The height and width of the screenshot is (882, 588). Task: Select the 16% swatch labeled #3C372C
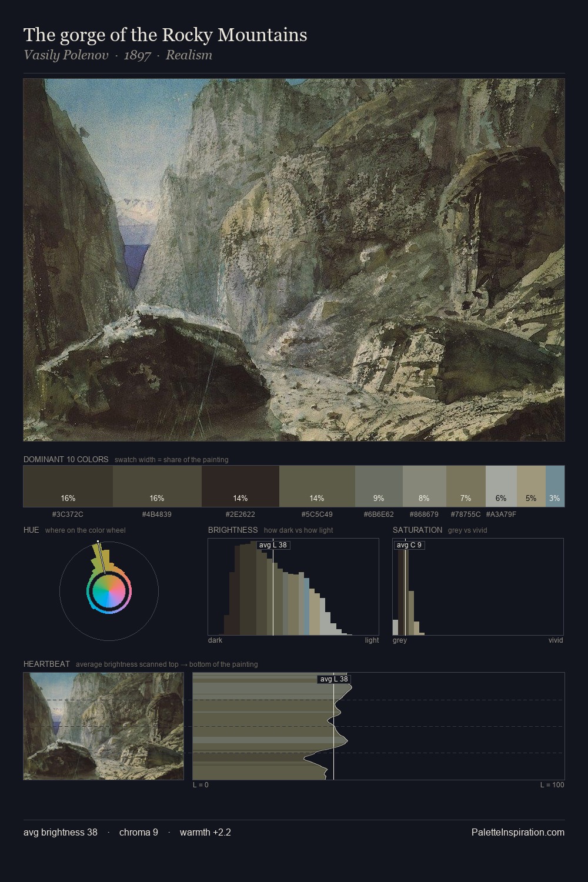[x=68, y=486]
